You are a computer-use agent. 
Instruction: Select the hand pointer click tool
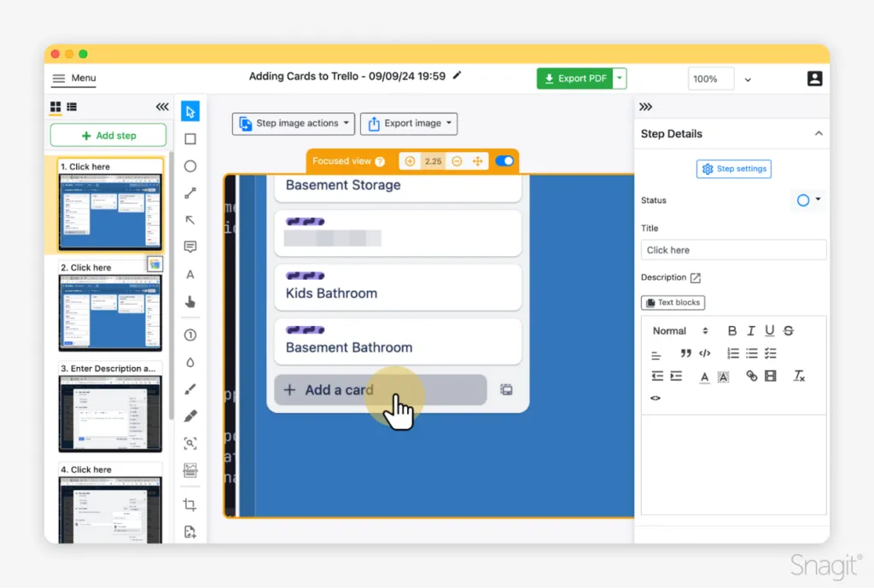(x=190, y=301)
